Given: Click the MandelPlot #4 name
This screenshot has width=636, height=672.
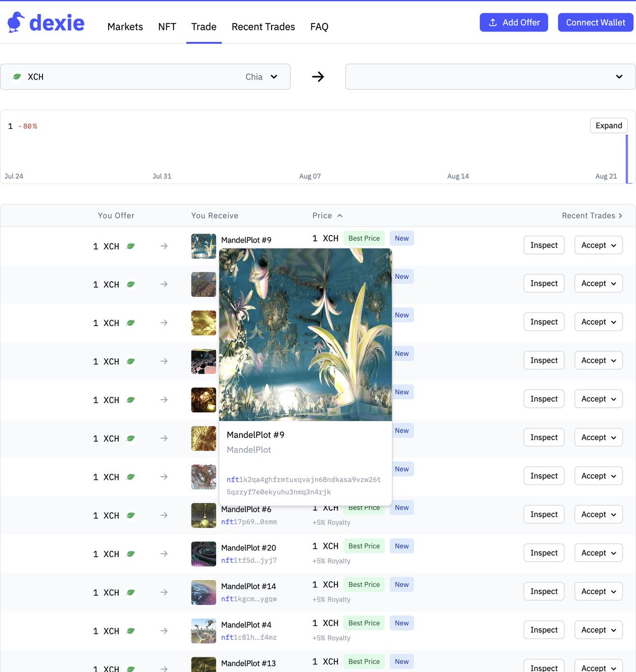Looking at the screenshot, I should point(246,625).
